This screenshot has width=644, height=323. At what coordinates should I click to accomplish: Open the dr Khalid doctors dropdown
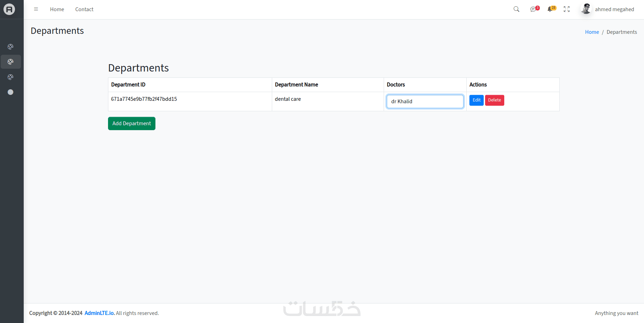coord(425,102)
